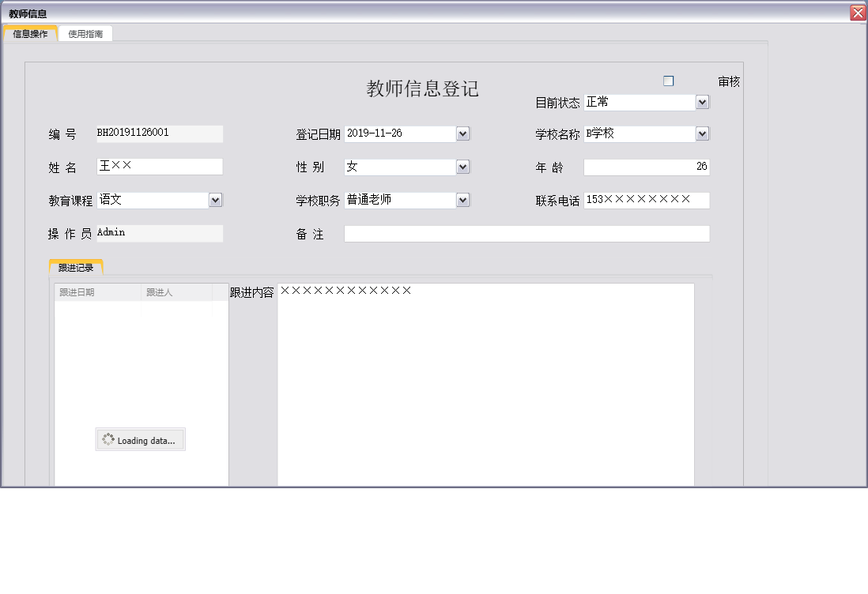Select the 年龄 age field
The height and width of the screenshot is (594, 868).
point(646,166)
